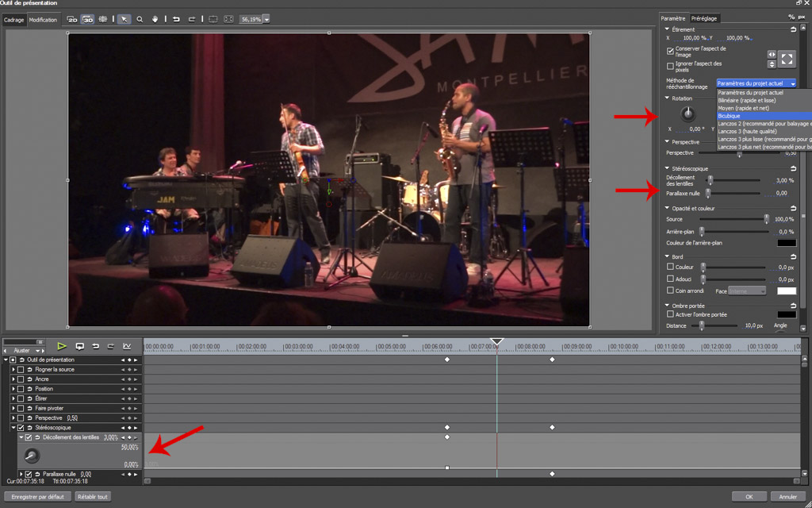Fit the image to full screen
Screen dimensions: 812x508
tap(787, 59)
